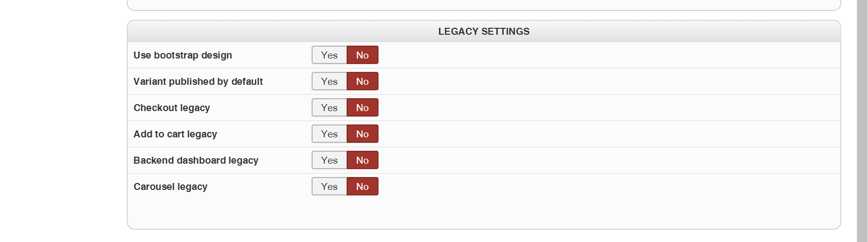Click the Variant published by default label
The width and height of the screenshot is (868, 242).
pyautogui.click(x=198, y=81)
